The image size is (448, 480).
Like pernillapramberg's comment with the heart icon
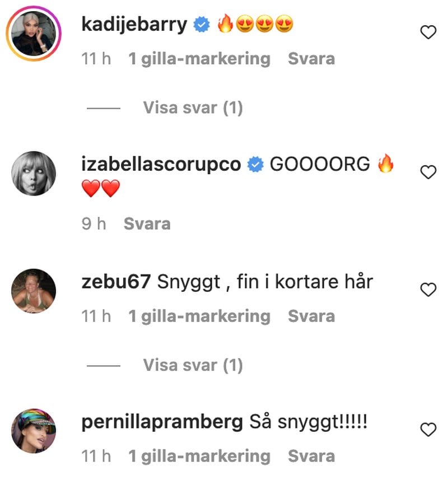point(428,429)
